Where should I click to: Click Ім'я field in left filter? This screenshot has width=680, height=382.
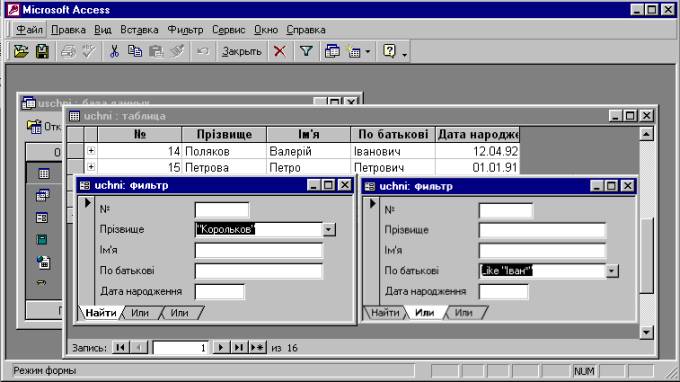tap(259, 251)
